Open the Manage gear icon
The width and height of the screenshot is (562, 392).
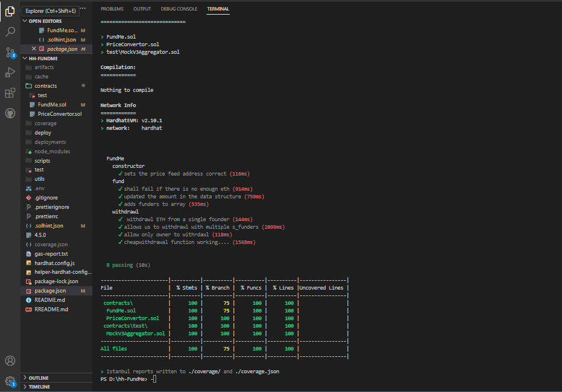[x=10, y=381]
